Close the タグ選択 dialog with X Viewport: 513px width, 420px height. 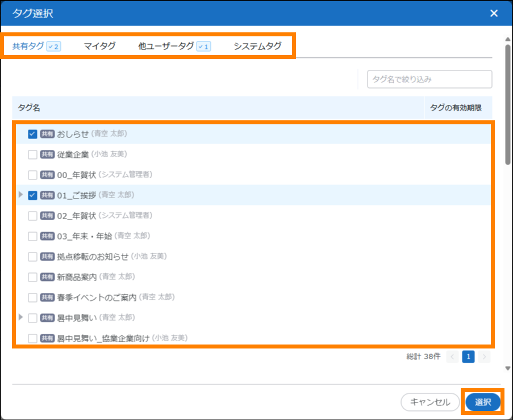click(494, 13)
